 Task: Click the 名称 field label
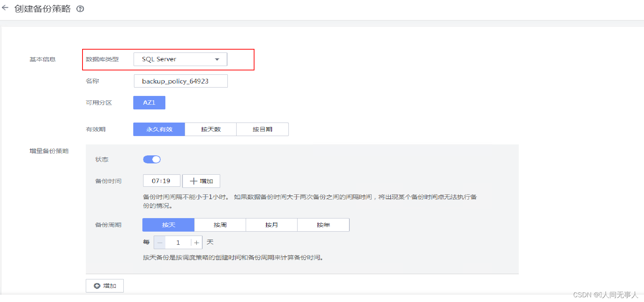(x=92, y=81)
